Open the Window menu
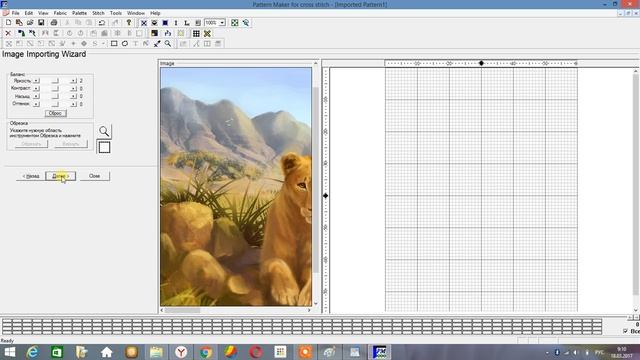The image size is (640, 360). pyautogui.click(x=136, y=13)
